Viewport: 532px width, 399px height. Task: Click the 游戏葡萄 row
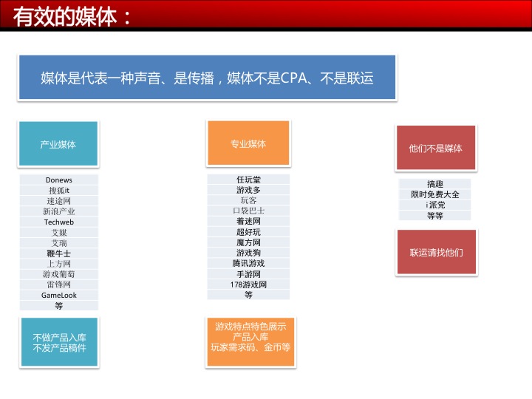pyautogui.click(x=59, y=274)
